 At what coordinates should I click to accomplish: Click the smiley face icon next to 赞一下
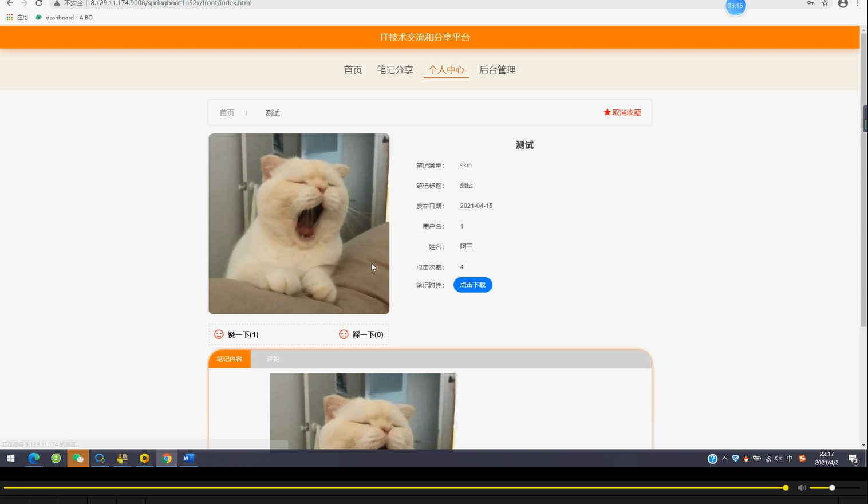point(218,334)
